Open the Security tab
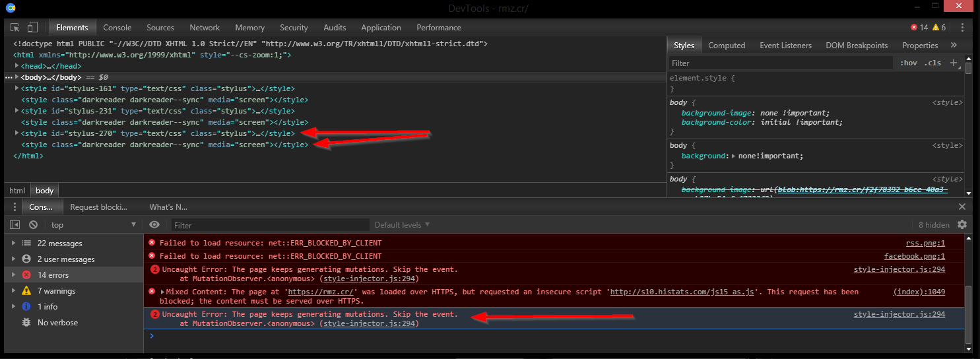 pyautogui.click(x=294, y=27)
